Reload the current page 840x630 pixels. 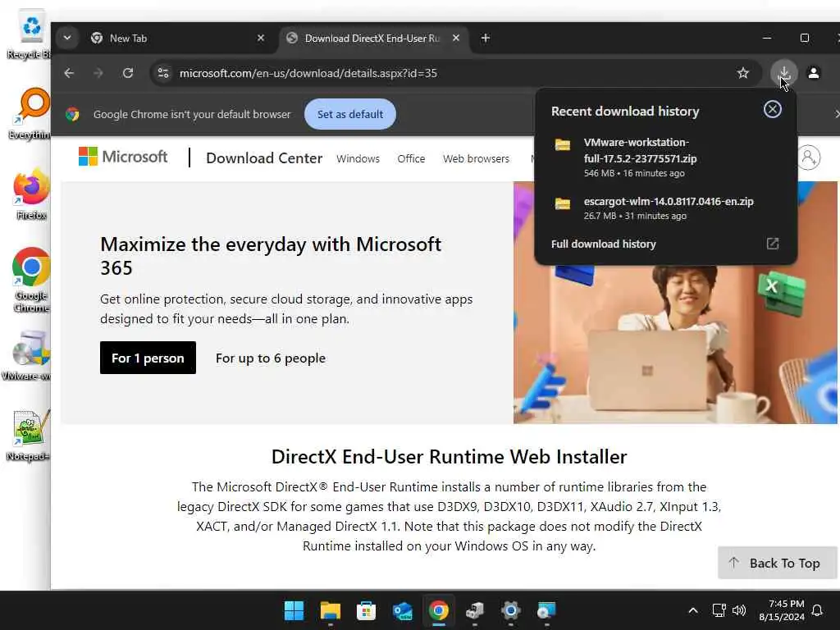127,73
